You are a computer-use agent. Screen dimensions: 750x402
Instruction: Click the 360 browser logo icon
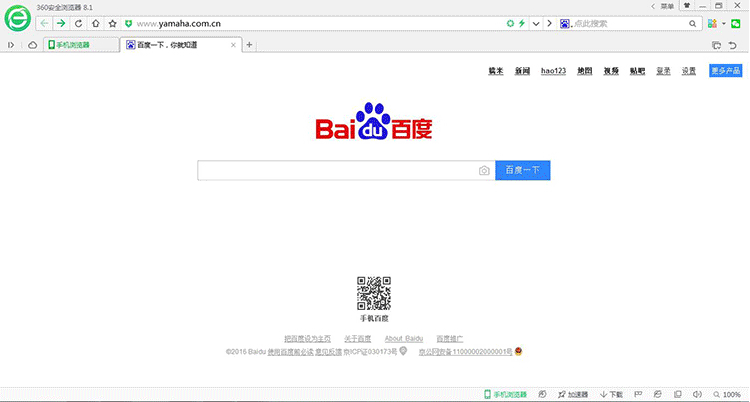pos(18,18)
